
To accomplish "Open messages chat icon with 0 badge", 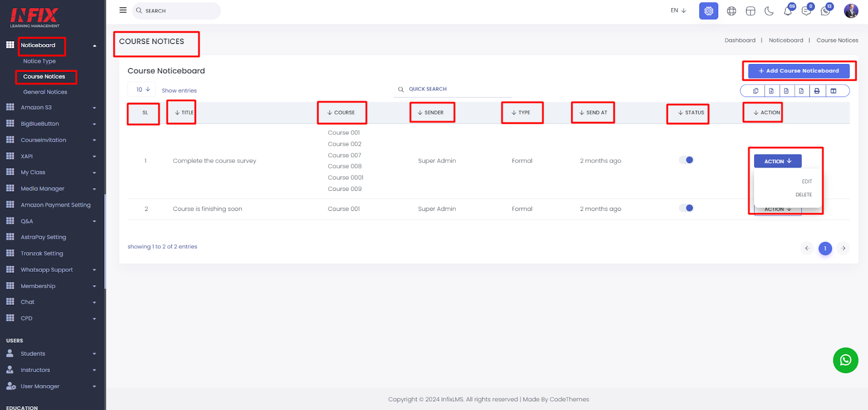I will [807, 10].
